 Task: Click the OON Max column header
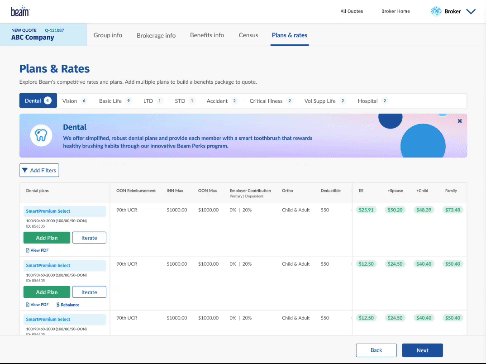[x=207, y=191]
